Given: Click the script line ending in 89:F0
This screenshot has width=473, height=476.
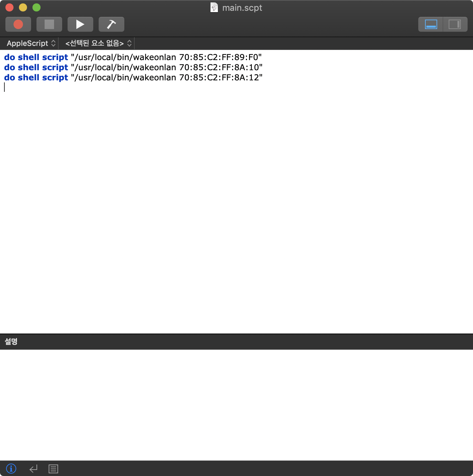Looking at the screenshot, I should click(133, 57).
